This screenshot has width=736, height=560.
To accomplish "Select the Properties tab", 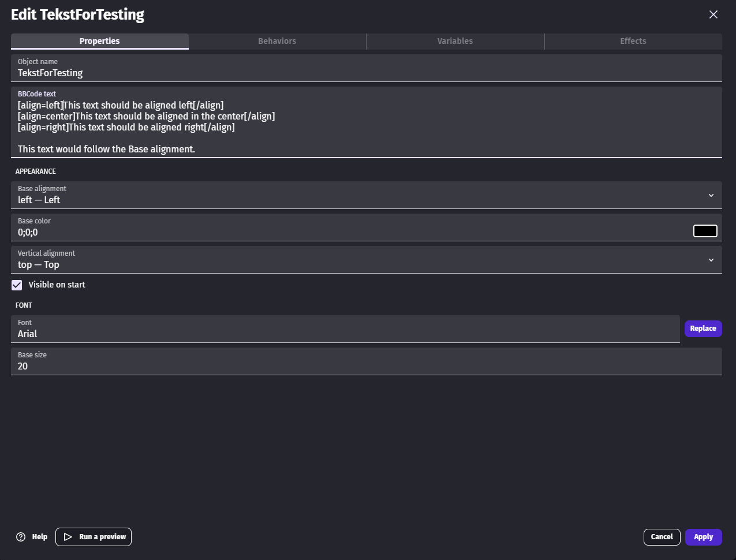I will [100, 41].
